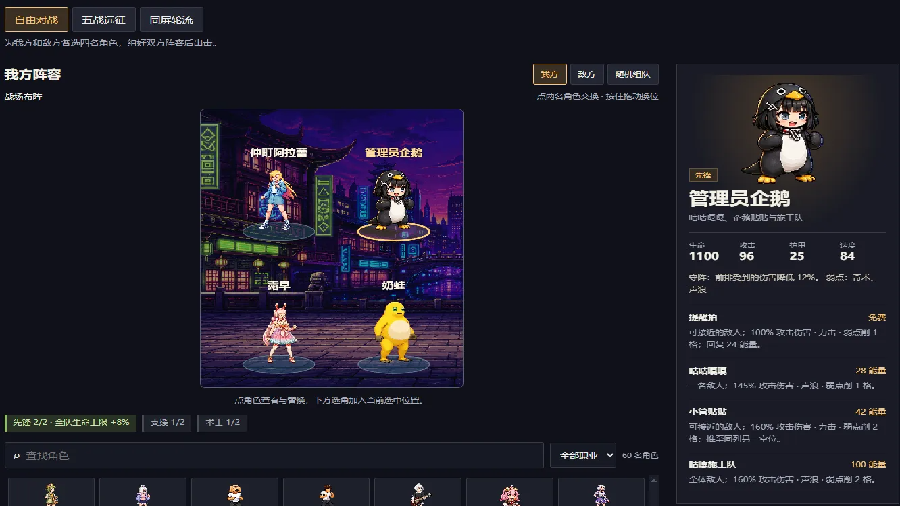Click the magnifier icon in the character search box
Screen dimensions: 900x506
[x=17, y=456]
